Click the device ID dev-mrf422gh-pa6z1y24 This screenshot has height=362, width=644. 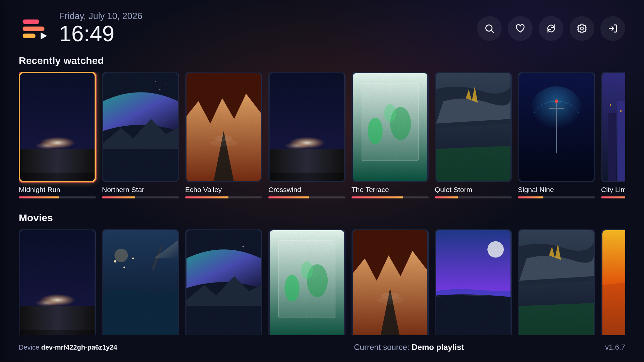[x=79, y=347]
